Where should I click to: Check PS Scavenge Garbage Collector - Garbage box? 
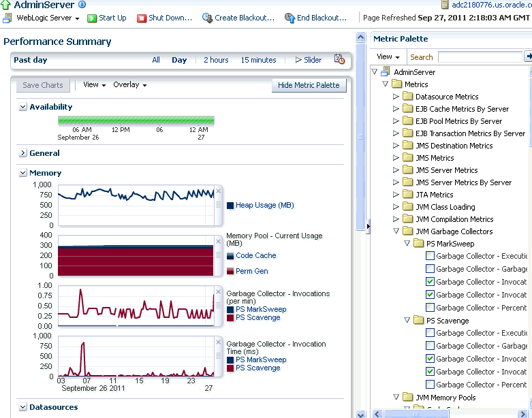coord(430,345)
